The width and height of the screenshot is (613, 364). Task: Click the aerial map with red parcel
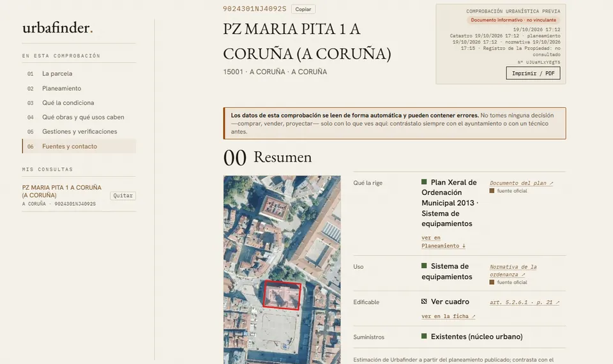click(282, 269)
